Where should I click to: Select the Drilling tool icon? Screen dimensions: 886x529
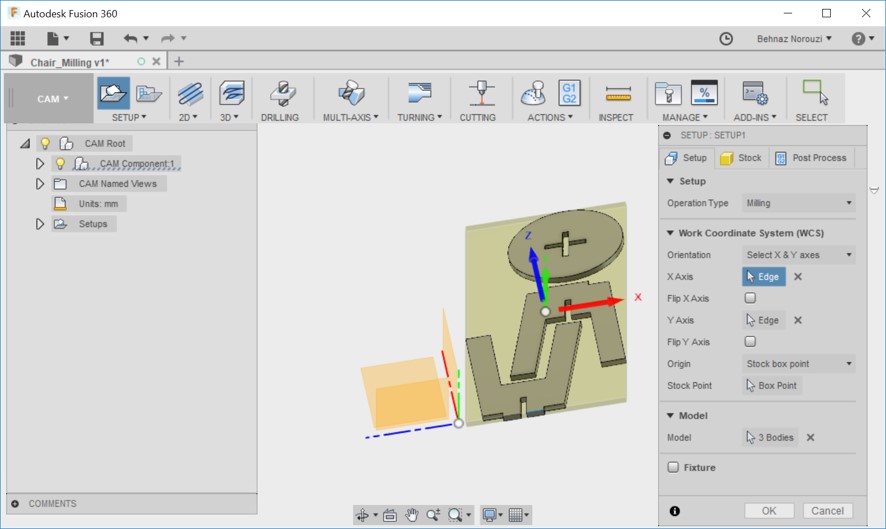282,93
